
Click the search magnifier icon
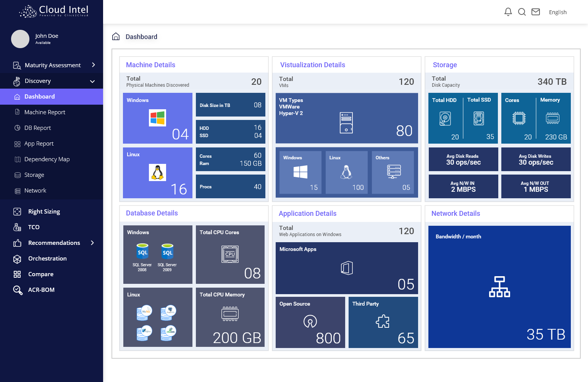522,12
